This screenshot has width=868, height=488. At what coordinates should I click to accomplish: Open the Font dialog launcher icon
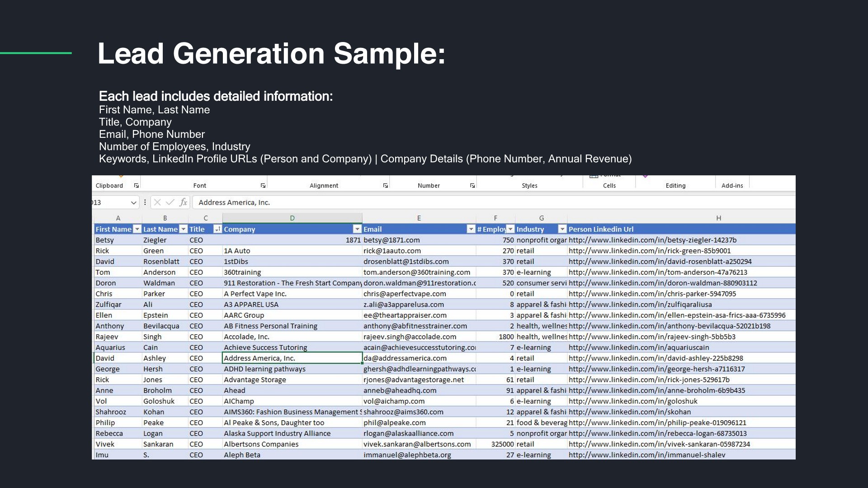click(x=263, y=185)
